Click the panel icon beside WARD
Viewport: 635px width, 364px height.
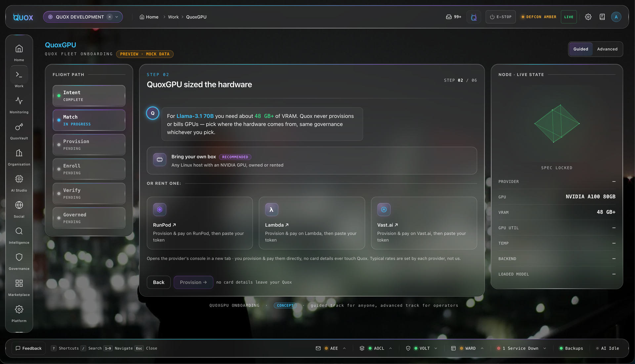(x=453, y=348)
